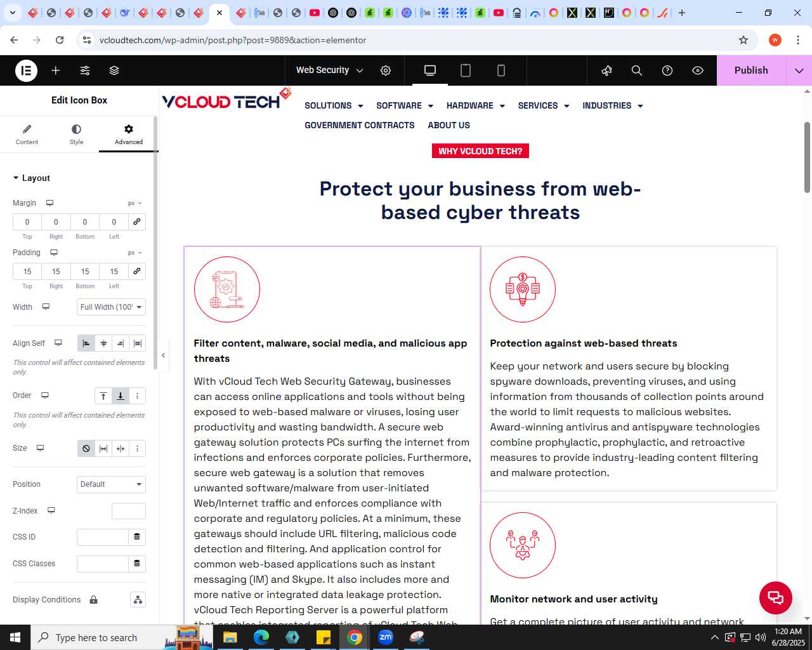Click the Z-Index input field
Screen dimensions: 812x650
(129, 511)
